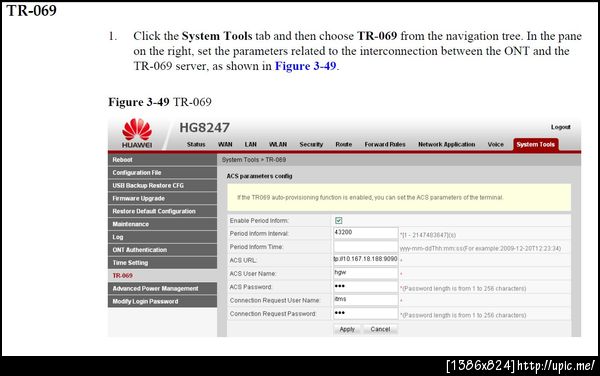This screenshot has width=600, height=376.
Task: Open Advanced Power Management
Action: (x=162, y=288)
